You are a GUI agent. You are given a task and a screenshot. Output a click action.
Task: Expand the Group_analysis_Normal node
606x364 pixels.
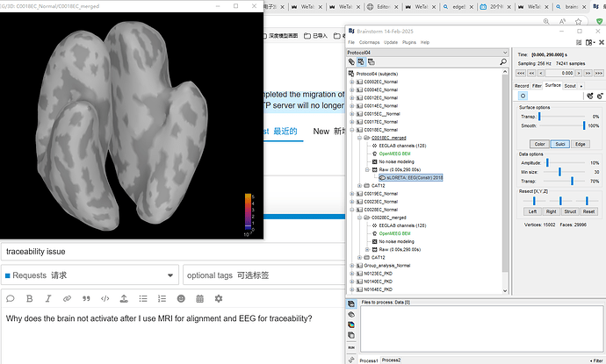pos(351,266)
